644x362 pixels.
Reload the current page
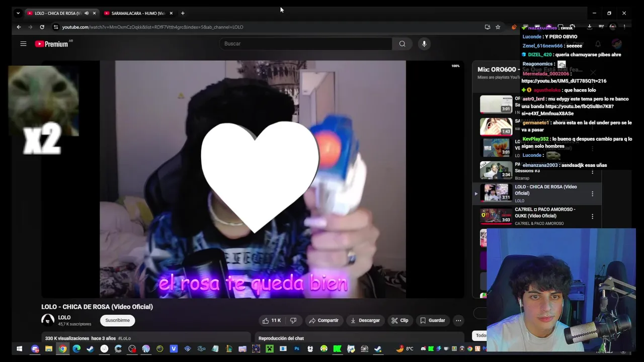(42, 27)
